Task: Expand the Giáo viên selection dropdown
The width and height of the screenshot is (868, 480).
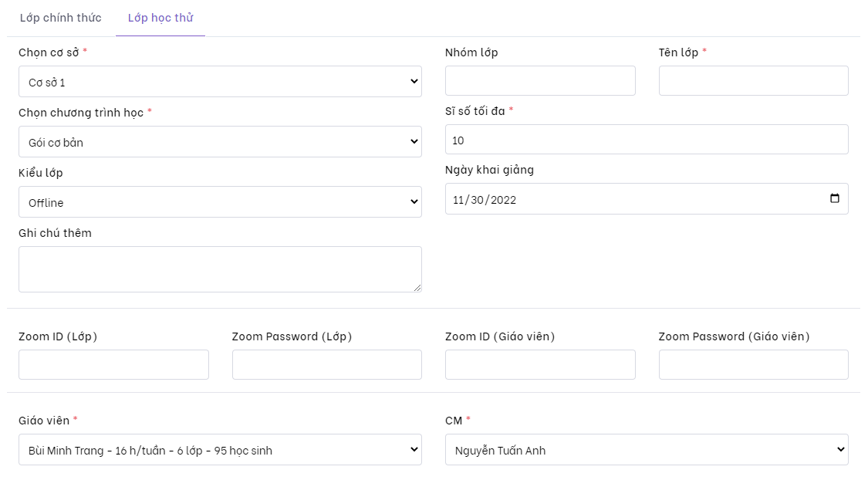Action: (220, 449)
